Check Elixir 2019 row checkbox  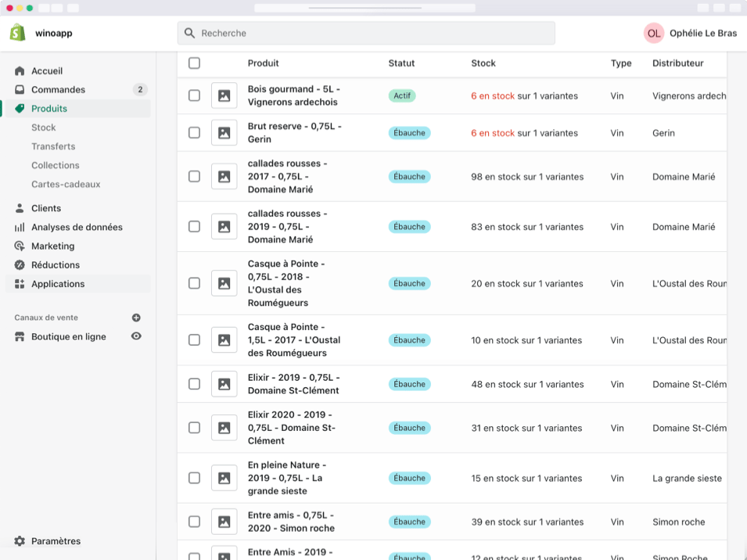(x=194, y=384)
